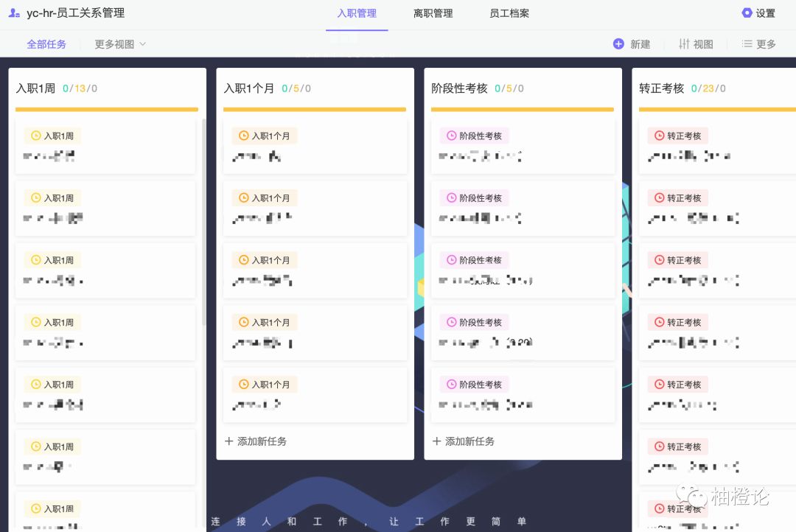Click the plus icon to create new
Screen dimensions: 796x532
618,44
